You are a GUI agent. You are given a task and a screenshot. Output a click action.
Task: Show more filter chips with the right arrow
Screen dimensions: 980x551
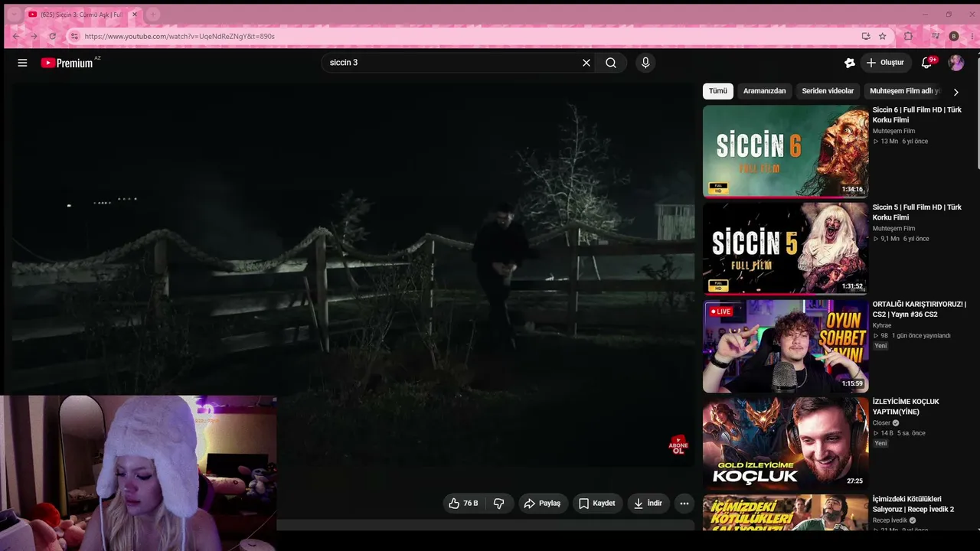point(955,92)
